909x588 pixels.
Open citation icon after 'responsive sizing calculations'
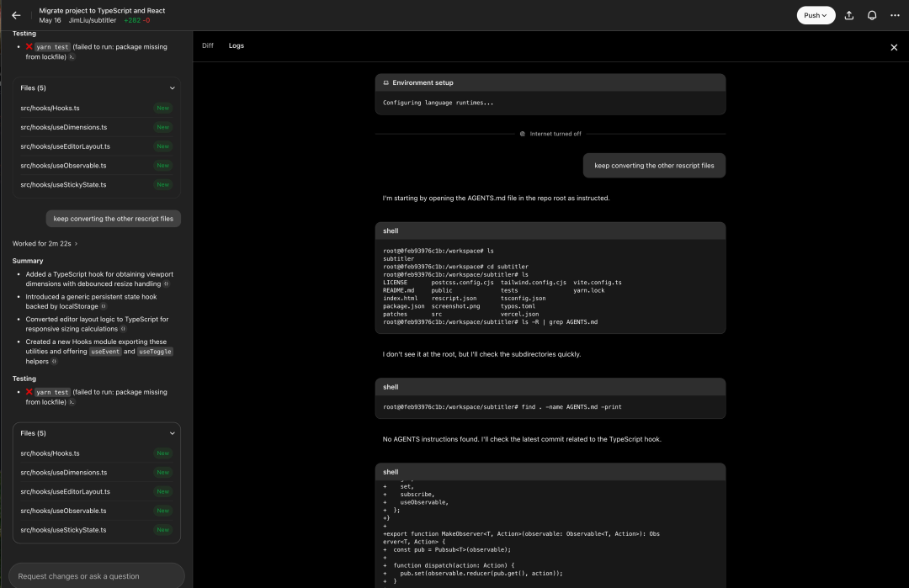pyautogui.click(x=123, y=329)
